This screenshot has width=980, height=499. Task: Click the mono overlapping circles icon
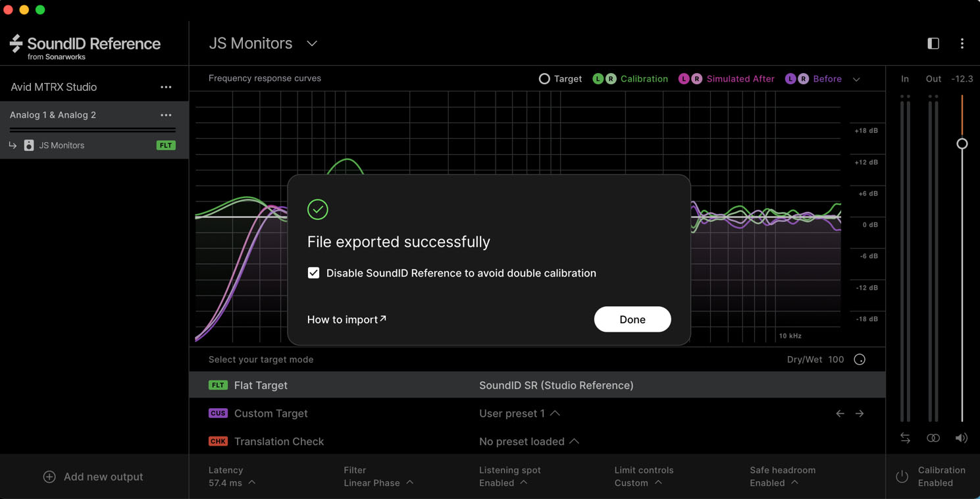point(933,438)
